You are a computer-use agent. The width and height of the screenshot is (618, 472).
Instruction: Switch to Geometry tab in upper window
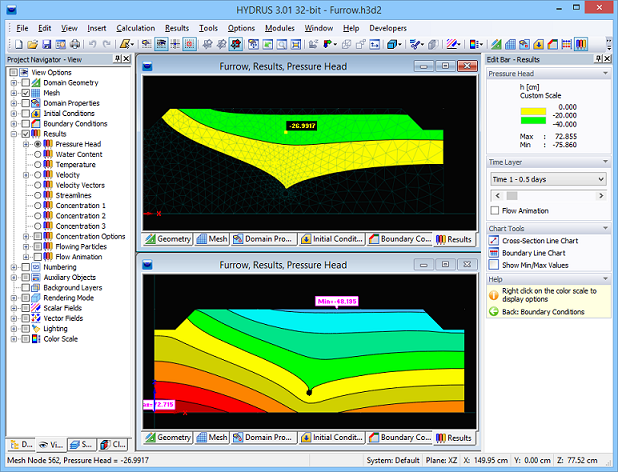click(x=168, y=239)
